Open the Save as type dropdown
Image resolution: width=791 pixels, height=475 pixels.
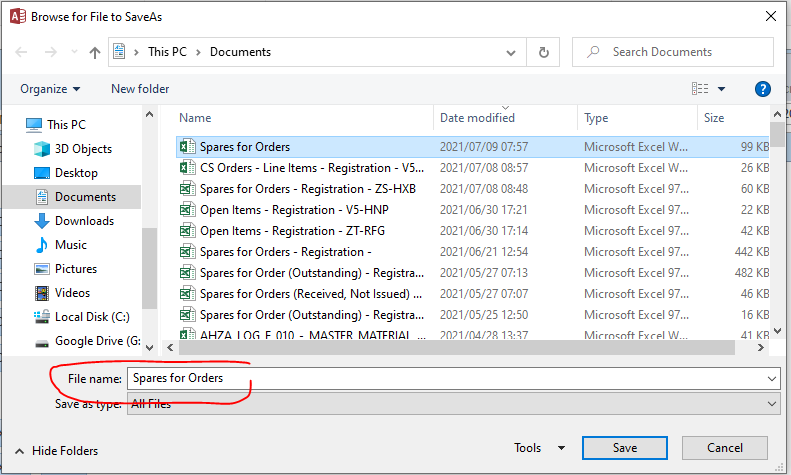770,403
